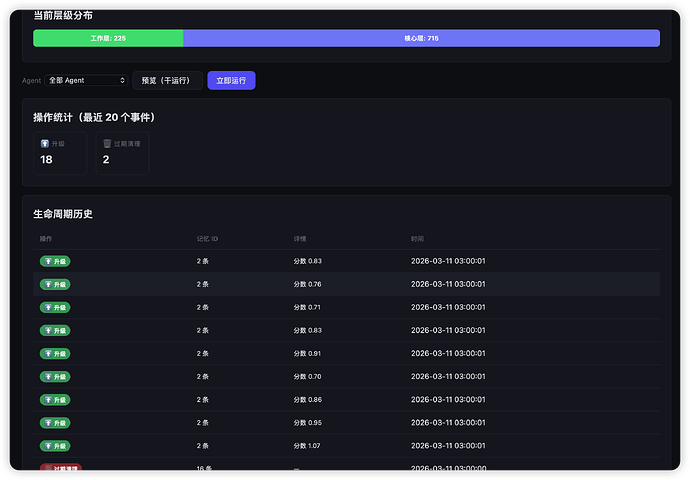Click the 分数 0.76 detail cell
This screenshot has width=690, height=480.
(x=308, y=284)
